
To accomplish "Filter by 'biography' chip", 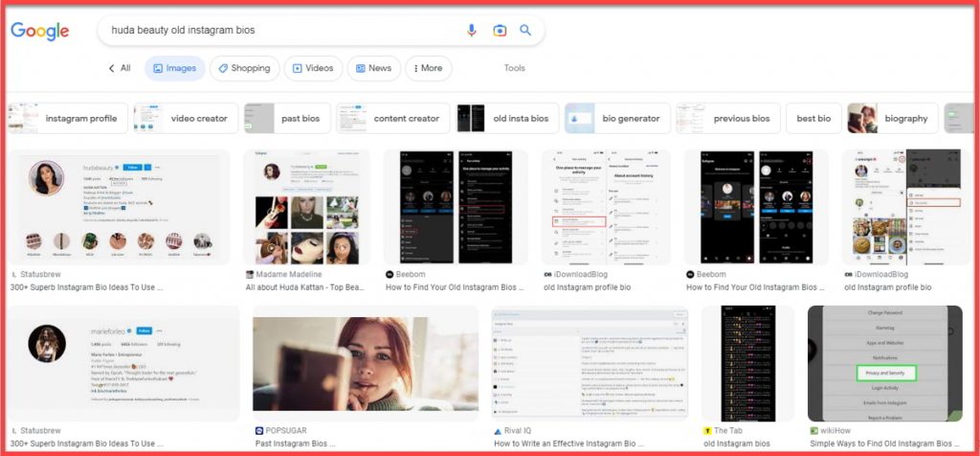I will (893, 118).
